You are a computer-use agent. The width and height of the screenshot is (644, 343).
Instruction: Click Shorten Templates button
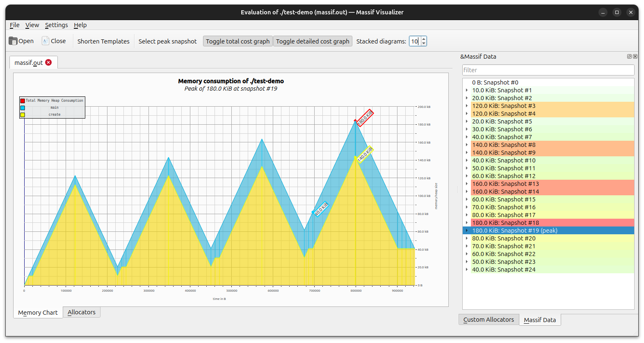(103, 41)
